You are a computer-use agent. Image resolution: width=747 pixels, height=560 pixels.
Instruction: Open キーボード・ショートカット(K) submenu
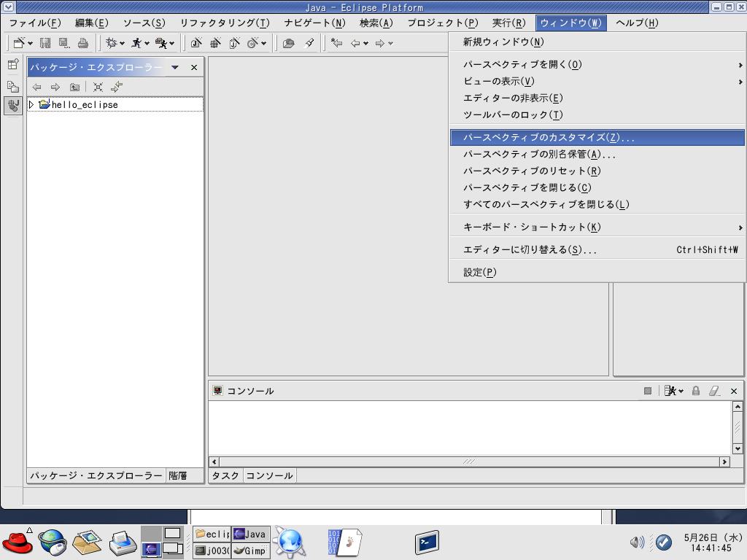597,227
